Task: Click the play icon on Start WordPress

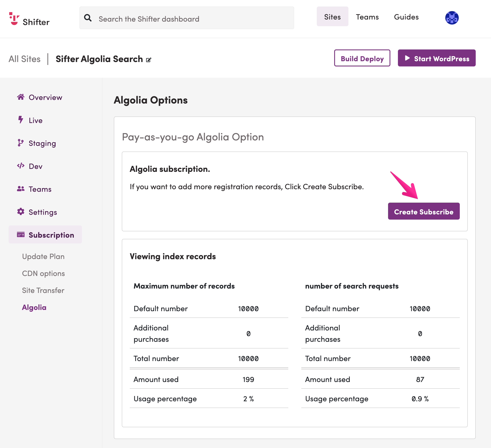Action: click(407, 58)
